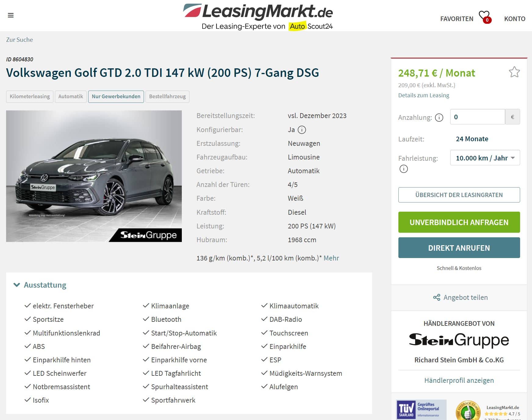Collapse the Ausstattung section chevron

pos(16,285)
